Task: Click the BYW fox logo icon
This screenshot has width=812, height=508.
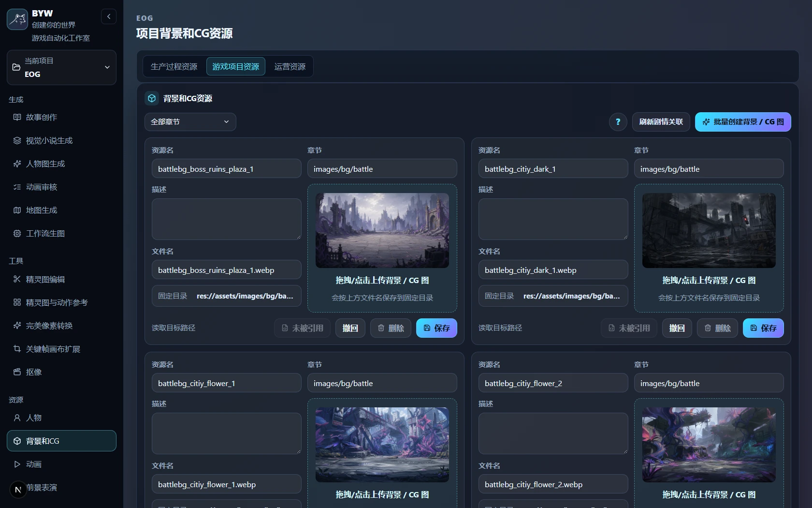Action: 17,19
